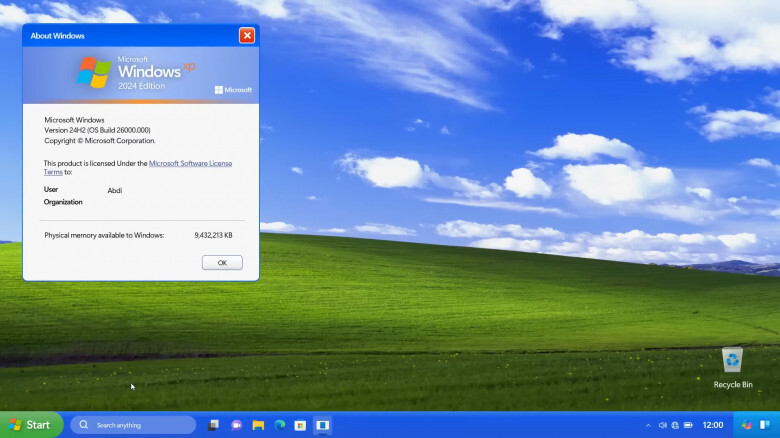Open Microsoft Store from taskbar

300,425
